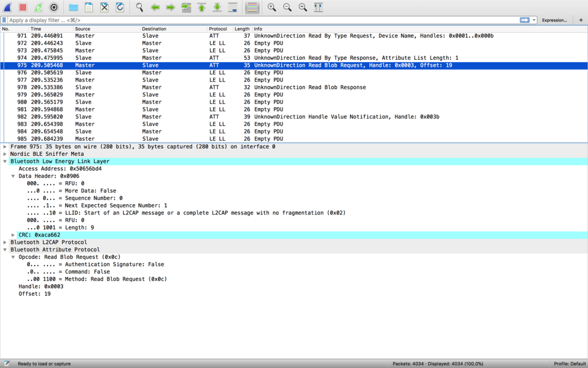
Task: Sort by the Destination column header
Action: (x=173, y=29)
